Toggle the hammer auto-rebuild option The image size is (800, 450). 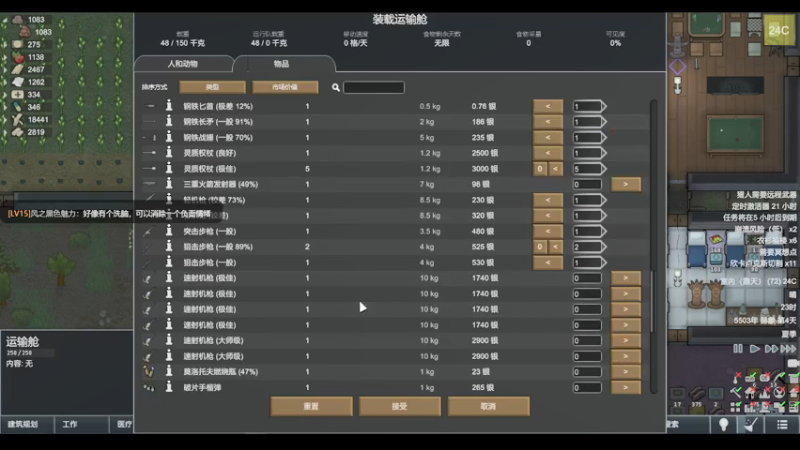(x=735, y=392)
